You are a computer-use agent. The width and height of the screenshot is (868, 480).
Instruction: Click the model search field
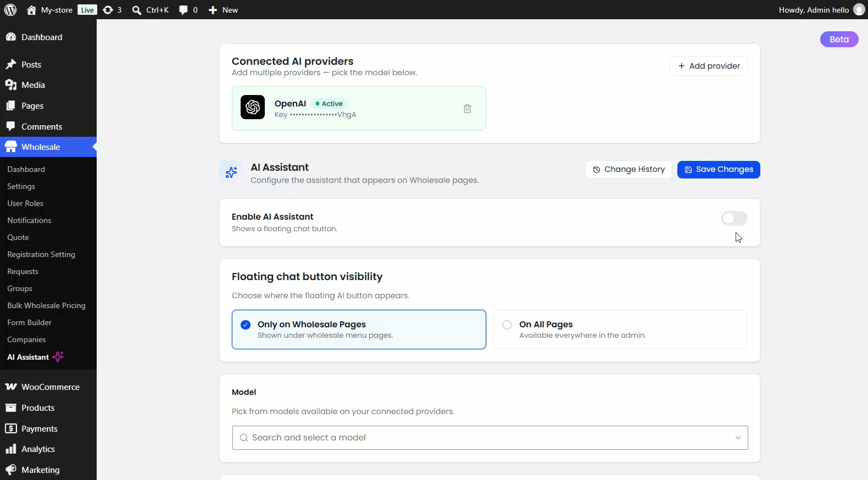click(x=490, y=438)
